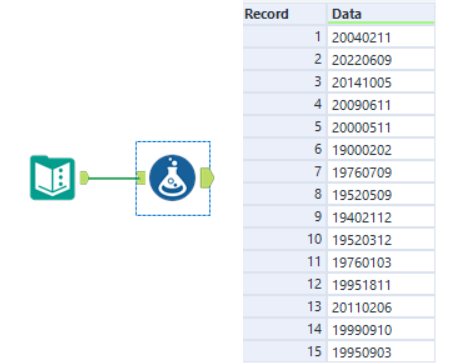Select cell with value 19990910
This screenshot has width=475, height=364.
(381, 329)
